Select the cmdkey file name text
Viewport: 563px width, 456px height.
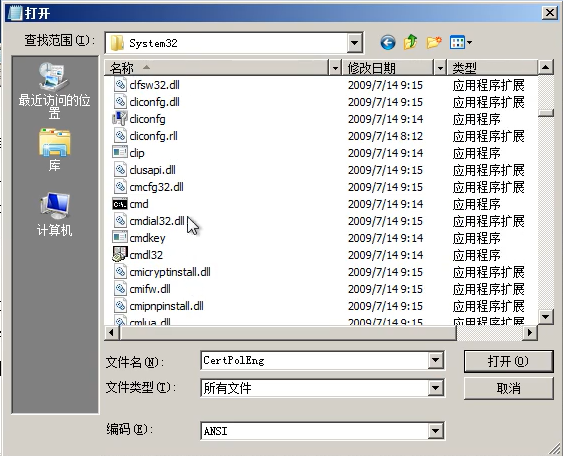[148, 238]
